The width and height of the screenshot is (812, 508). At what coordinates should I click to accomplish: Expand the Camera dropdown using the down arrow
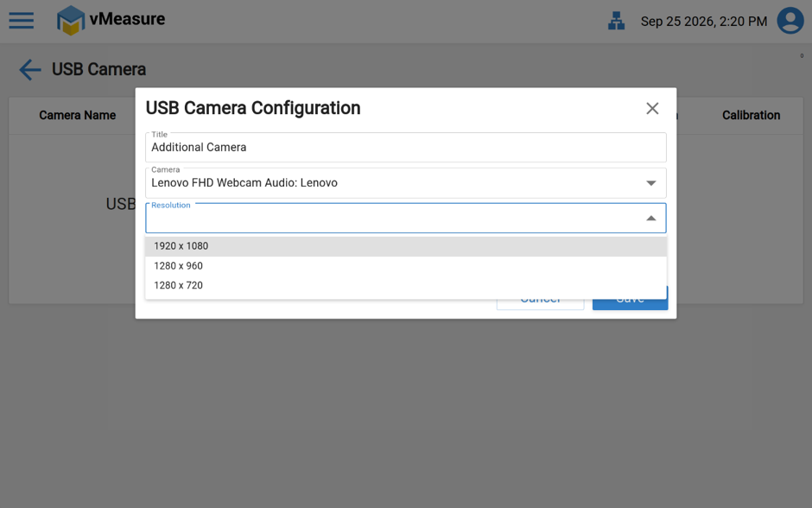pyautogui.click(x=651, y=183)
